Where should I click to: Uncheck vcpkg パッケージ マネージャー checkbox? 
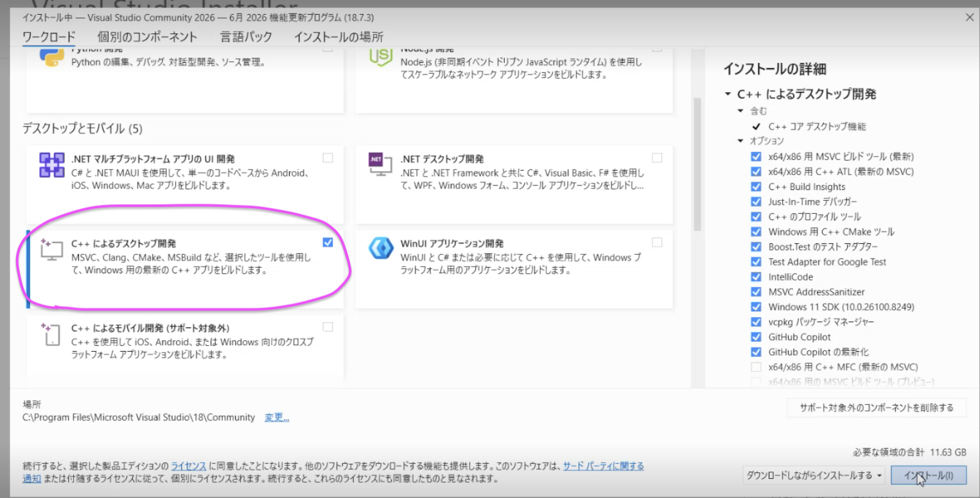756,322
